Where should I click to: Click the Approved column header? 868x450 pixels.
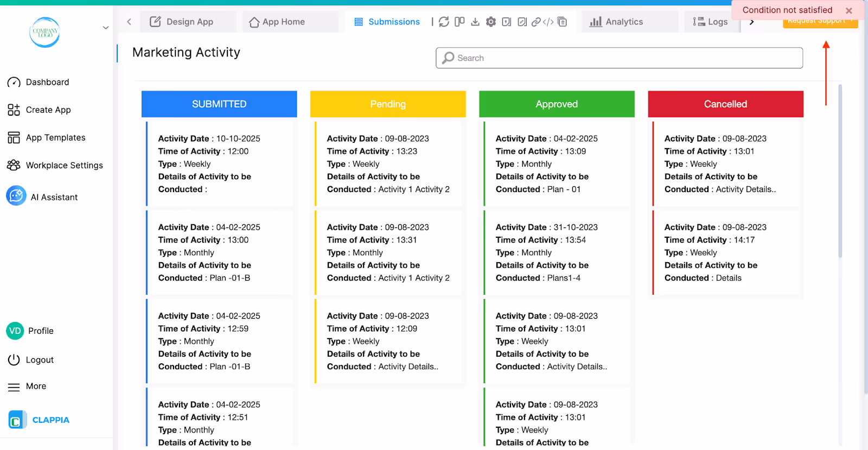(557, 104)
